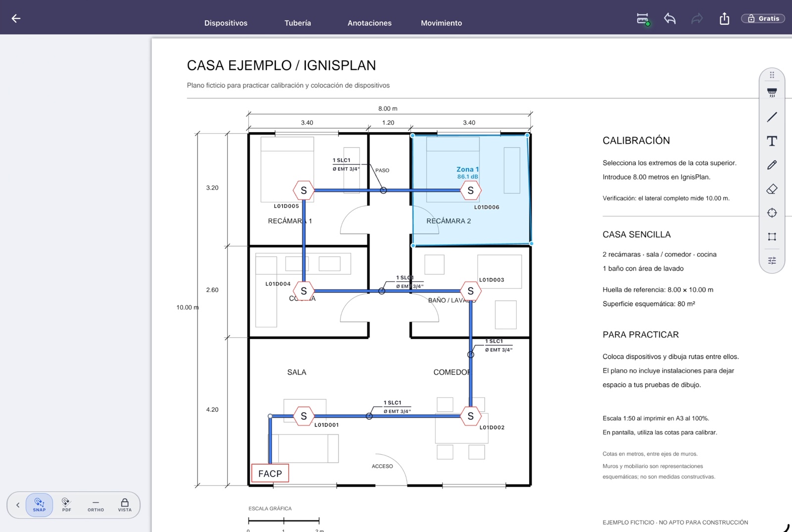Select the pencil freehand tool
Viewport: 792px width, 532px height.
(x=772, y=165)
